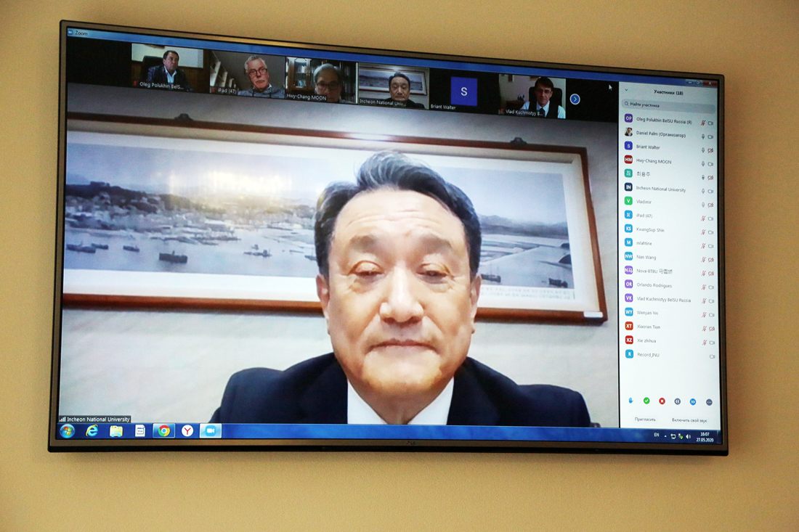
Task: Select Daniel Palm organizer in participant list
Action: (660, 134)
